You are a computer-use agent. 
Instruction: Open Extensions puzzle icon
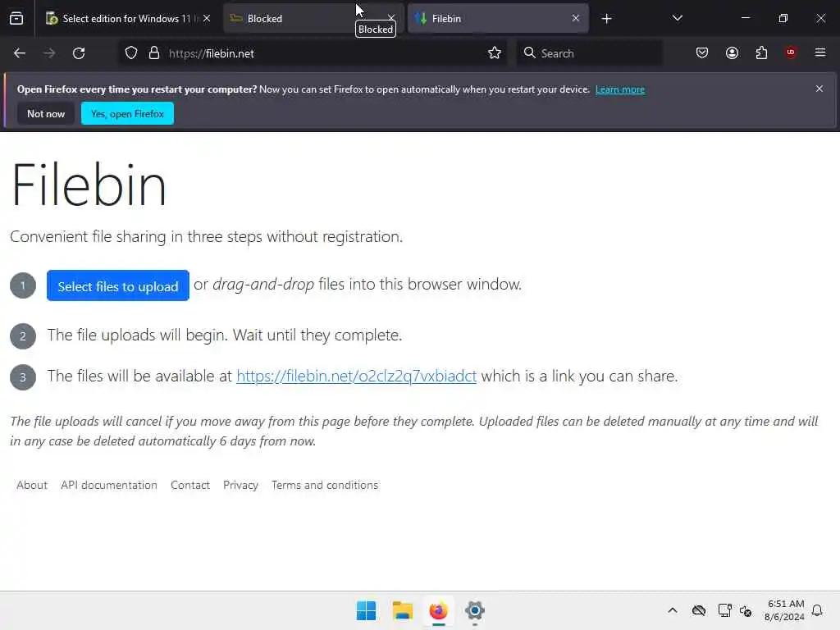pos(761,53)
